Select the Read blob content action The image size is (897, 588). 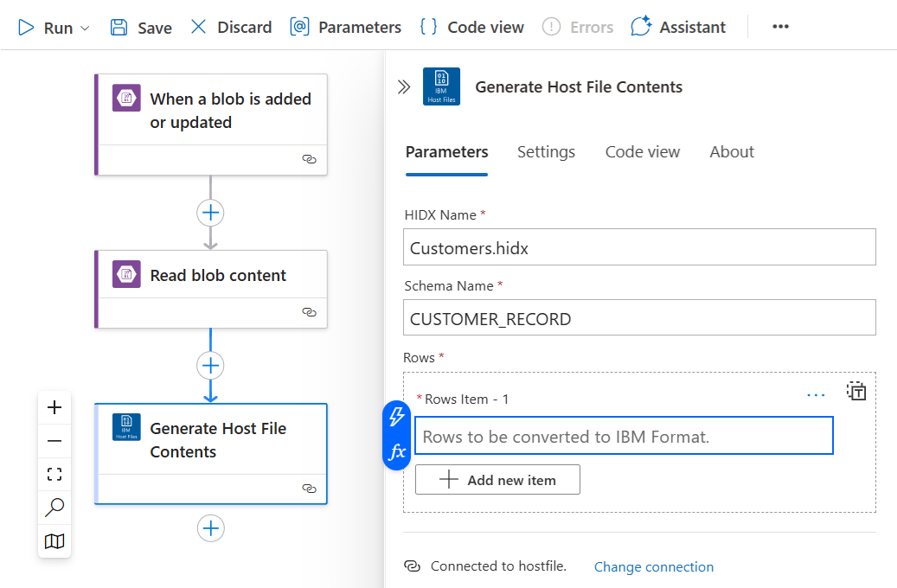point(212,290)
